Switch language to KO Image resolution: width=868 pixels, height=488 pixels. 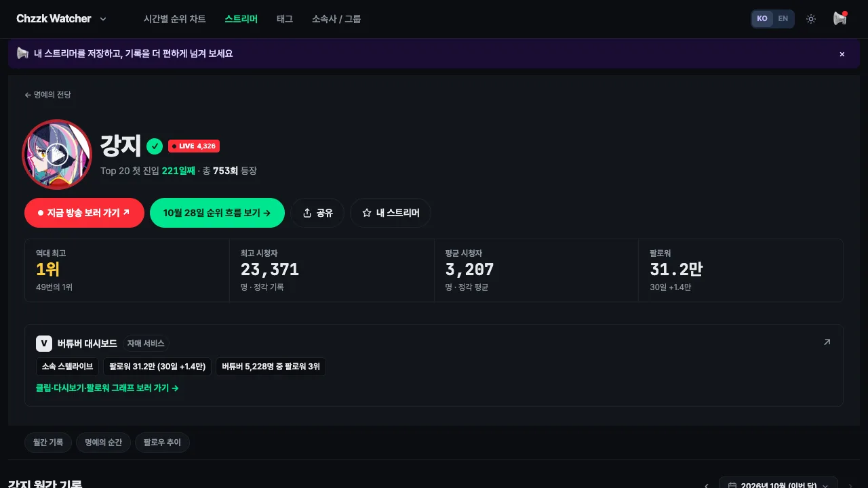pos(762,19)
